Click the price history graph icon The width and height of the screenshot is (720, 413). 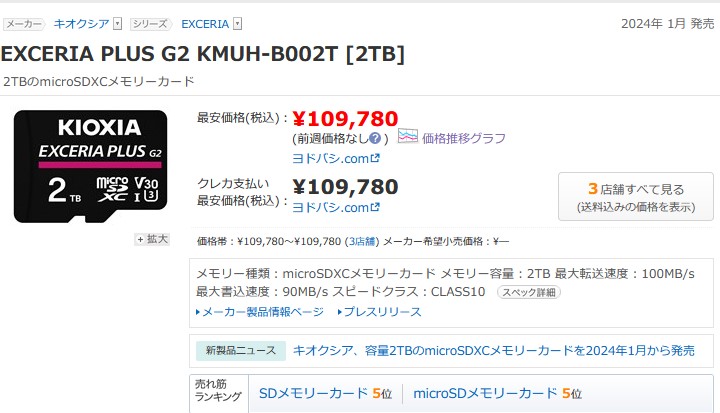click(407, 136)
